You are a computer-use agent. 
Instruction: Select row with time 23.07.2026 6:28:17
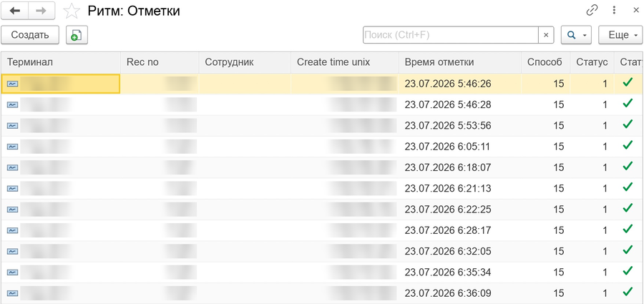[322, 230]
